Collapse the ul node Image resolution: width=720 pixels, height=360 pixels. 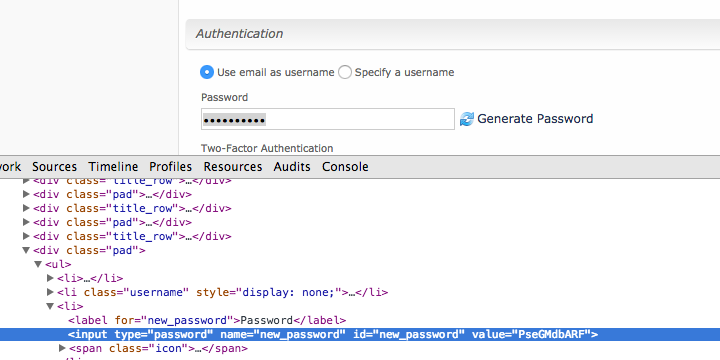pyautogui.click(x=38, y=264)
